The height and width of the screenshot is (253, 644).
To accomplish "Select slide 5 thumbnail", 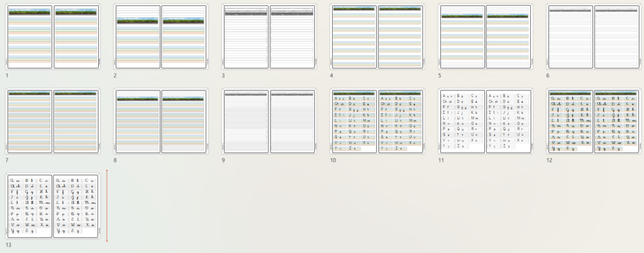I will (x=486, y=36).
